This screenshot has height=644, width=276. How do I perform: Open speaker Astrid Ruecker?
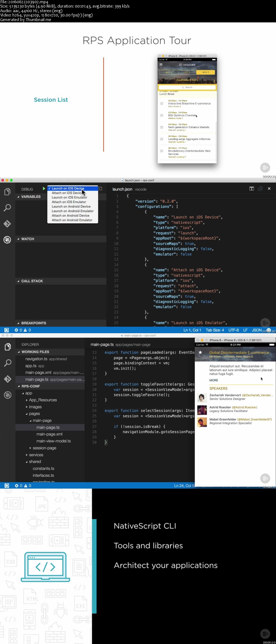[235, 409]
